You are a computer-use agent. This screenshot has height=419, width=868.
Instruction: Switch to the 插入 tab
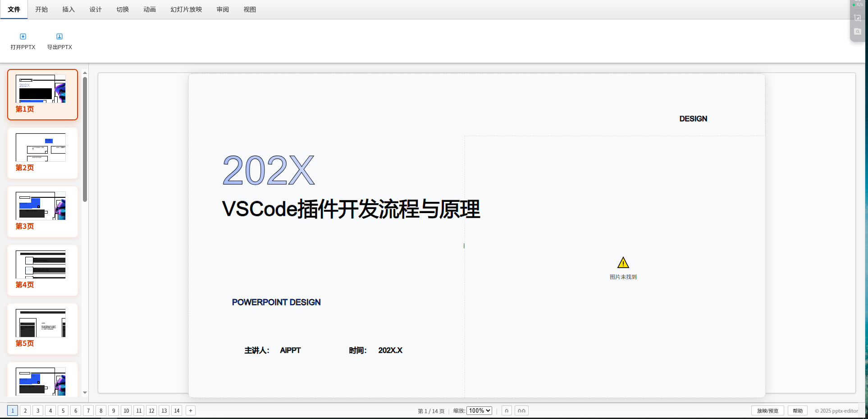pos(69,9)
